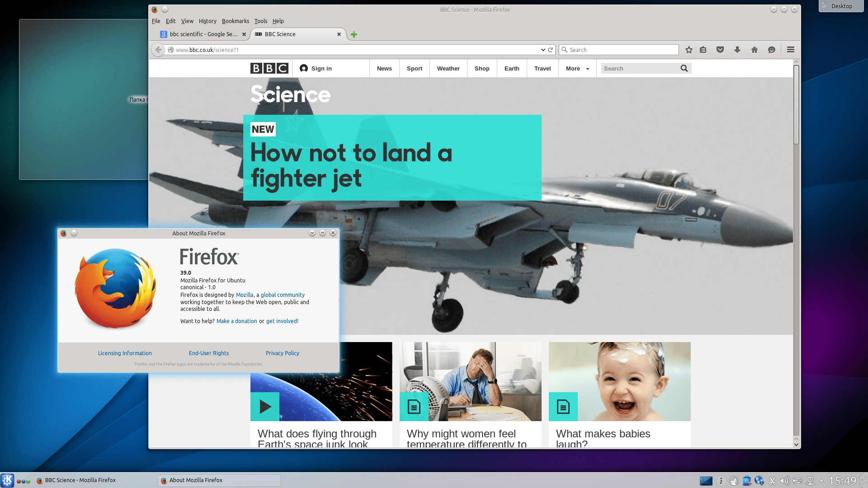Open the Tools menu

point(261,21)
